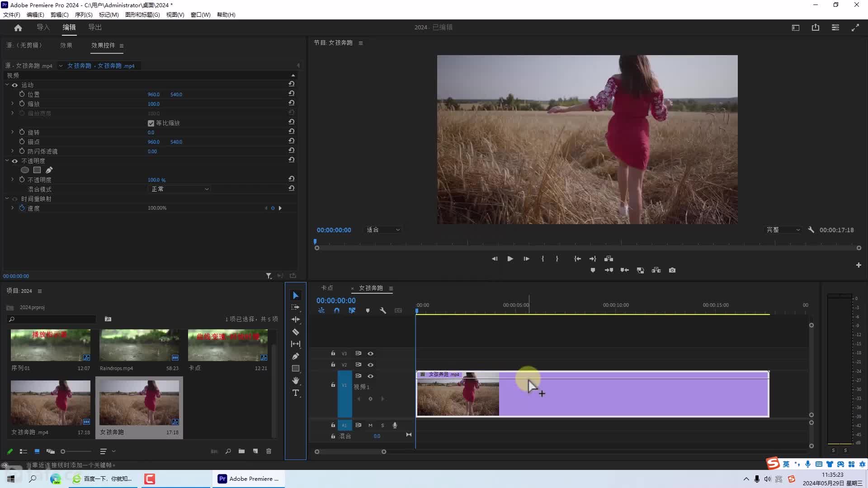
Task: Create 4-point polygon mask
Action: [x=37, y=170]
